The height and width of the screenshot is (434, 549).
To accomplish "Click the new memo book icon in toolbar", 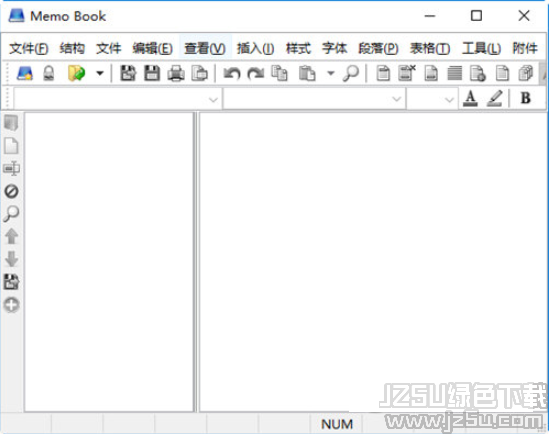I will click(x=25, y=74).
